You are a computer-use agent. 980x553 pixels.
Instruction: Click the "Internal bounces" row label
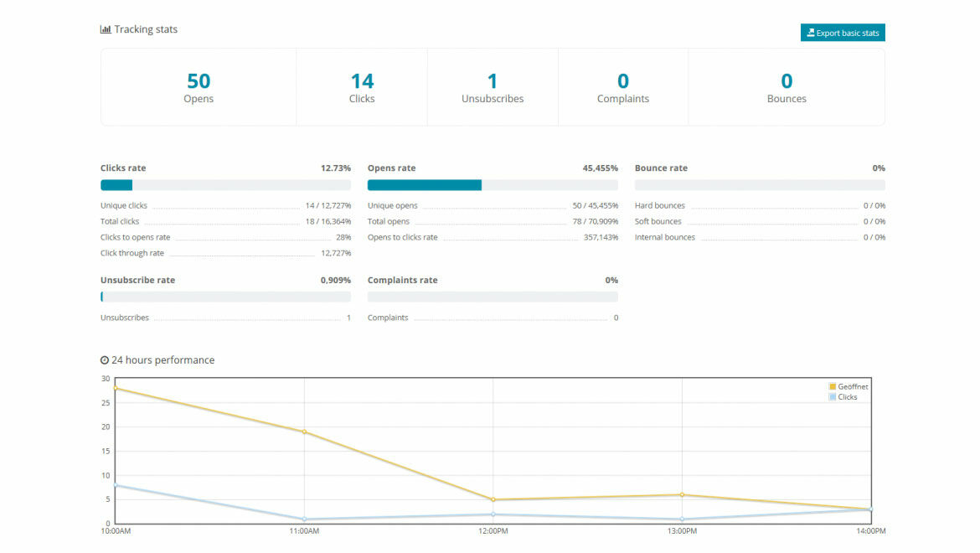point(665,237)
